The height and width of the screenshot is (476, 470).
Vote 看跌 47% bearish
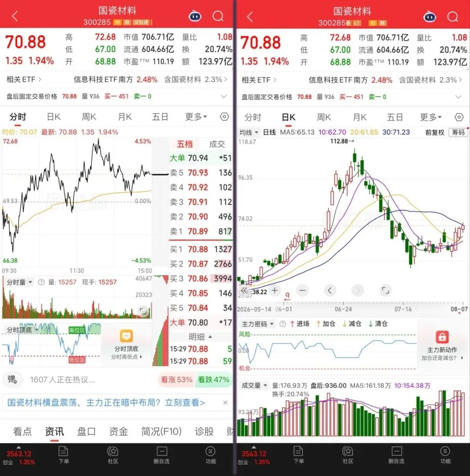click(x=213, y=379)
